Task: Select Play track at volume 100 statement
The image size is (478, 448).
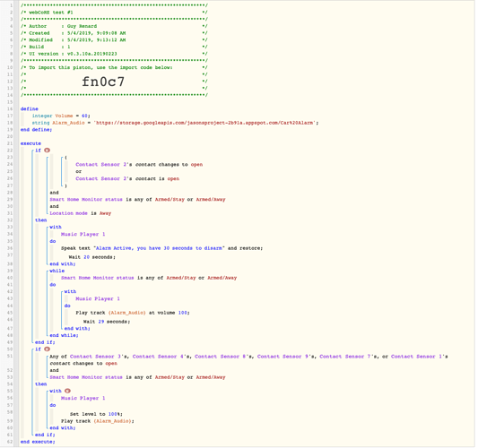Action: [x=133, y=313]
